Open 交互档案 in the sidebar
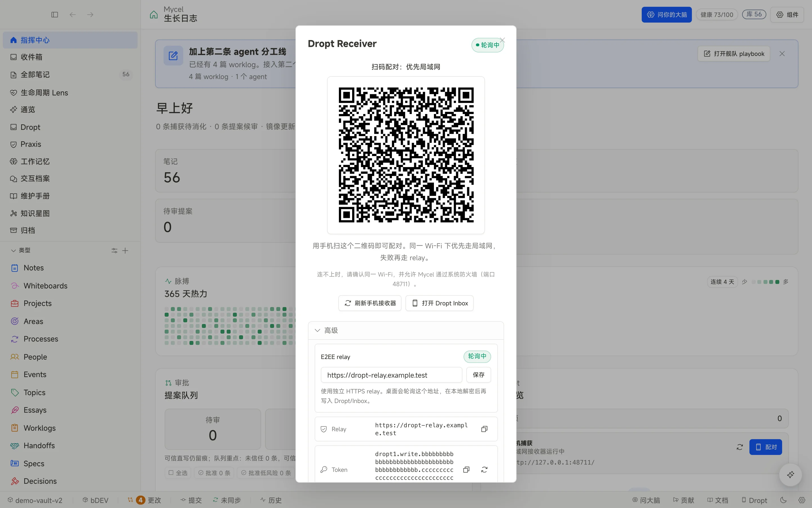This screenshot has height=508, width=812. pyautogui.click(x=70, y=178)
